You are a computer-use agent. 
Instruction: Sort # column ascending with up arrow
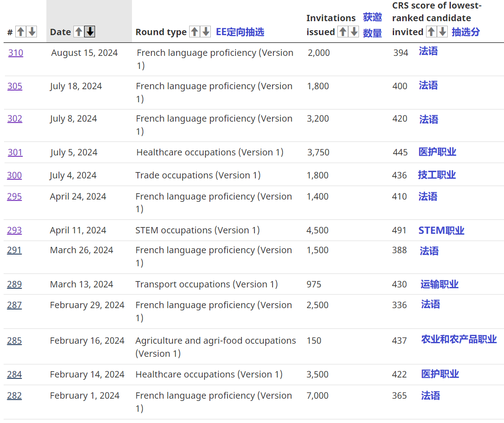coord(21,32)
